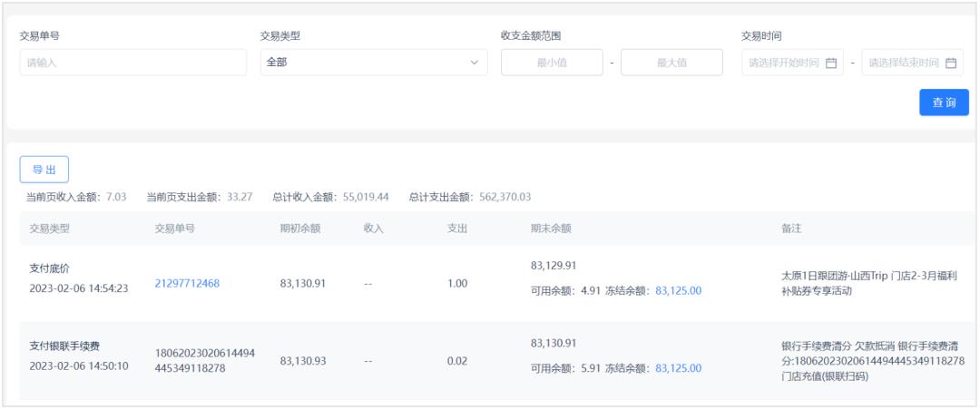980x409 pixels.
Task: Click frozen balance 83,125.00 in 支付底价 row
Action: [678, 290]
